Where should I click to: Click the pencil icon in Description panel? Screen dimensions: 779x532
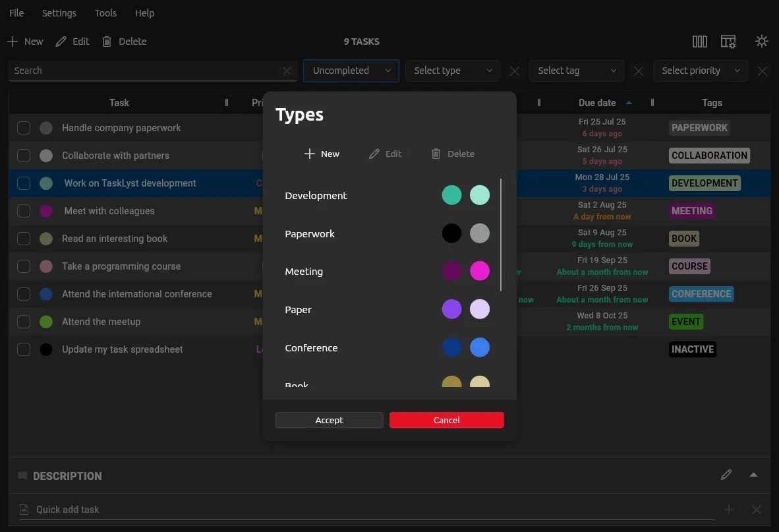[x=726, y=475]
